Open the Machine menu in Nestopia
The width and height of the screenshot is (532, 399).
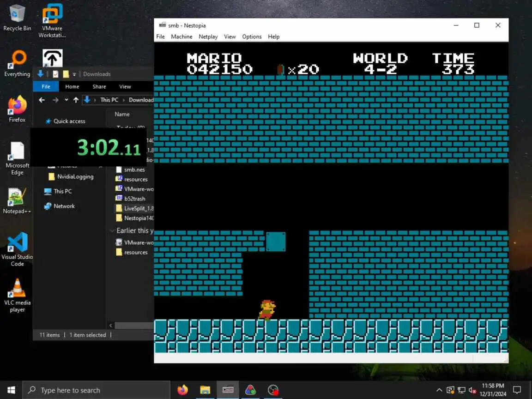click(181, 36)
